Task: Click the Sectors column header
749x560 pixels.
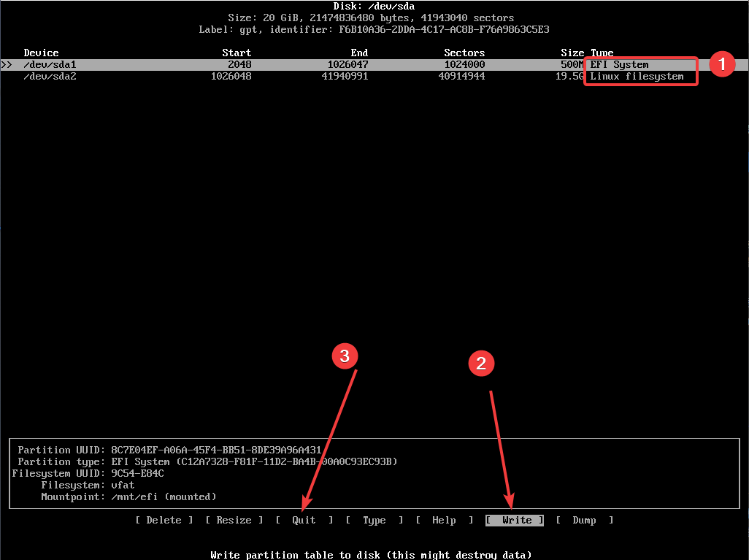Action: click(464, 53)
